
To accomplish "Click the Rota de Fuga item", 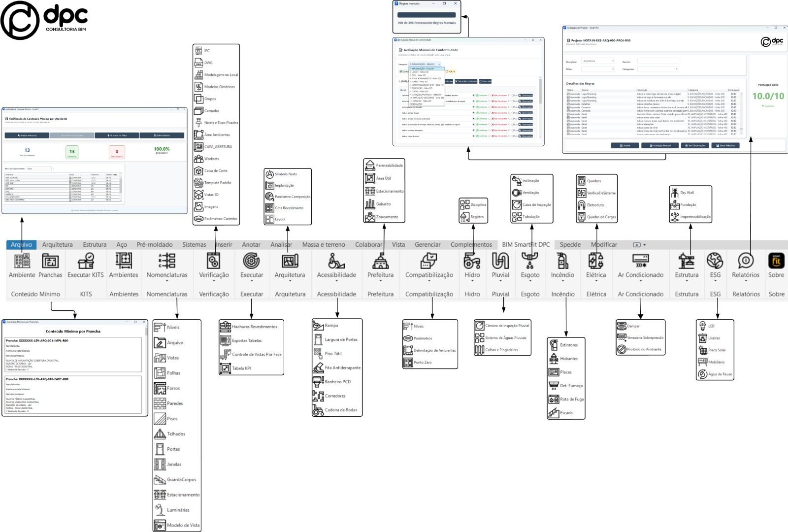I will click(566, 399).
